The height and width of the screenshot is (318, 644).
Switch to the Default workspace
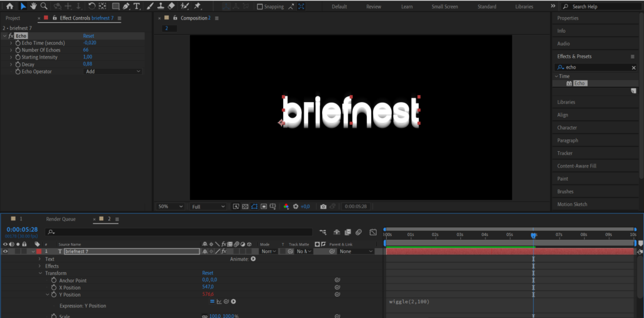(339, 6)
